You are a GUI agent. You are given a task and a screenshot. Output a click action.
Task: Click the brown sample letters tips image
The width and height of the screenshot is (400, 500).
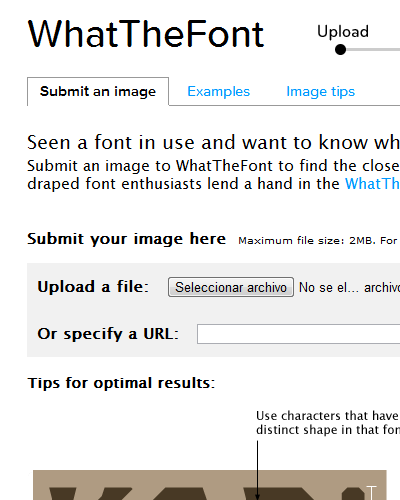coord(210,485)
